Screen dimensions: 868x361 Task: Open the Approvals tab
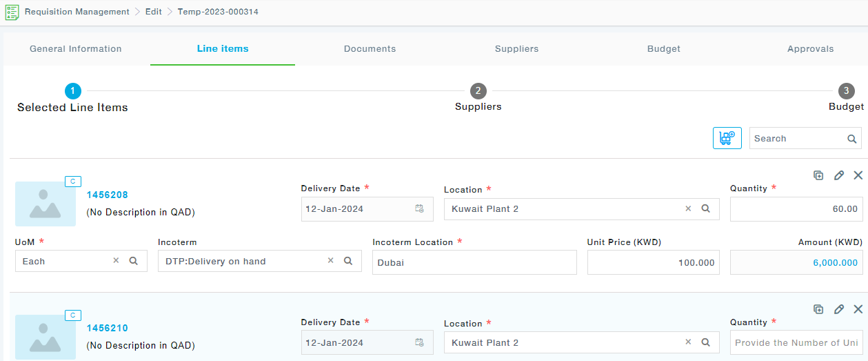[810, 49]
